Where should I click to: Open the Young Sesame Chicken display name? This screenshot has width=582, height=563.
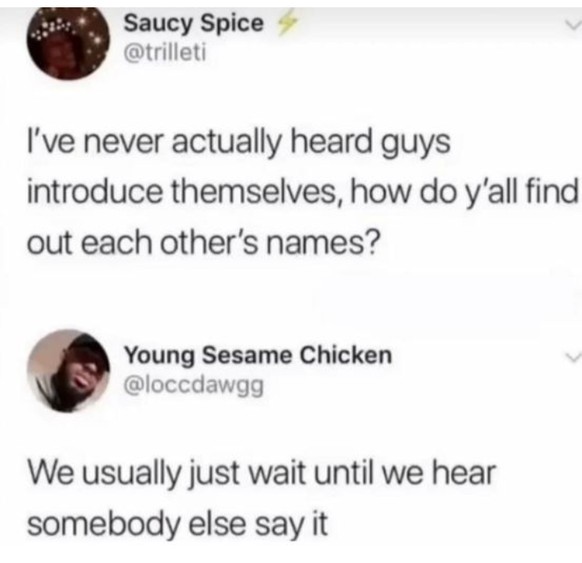[258, 356]
